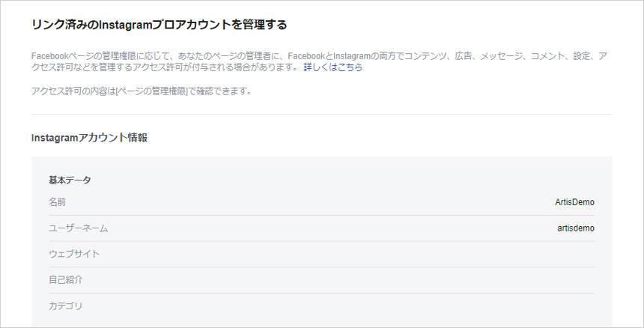Click the アクセス許可の内容は text line

click(142, 91)
